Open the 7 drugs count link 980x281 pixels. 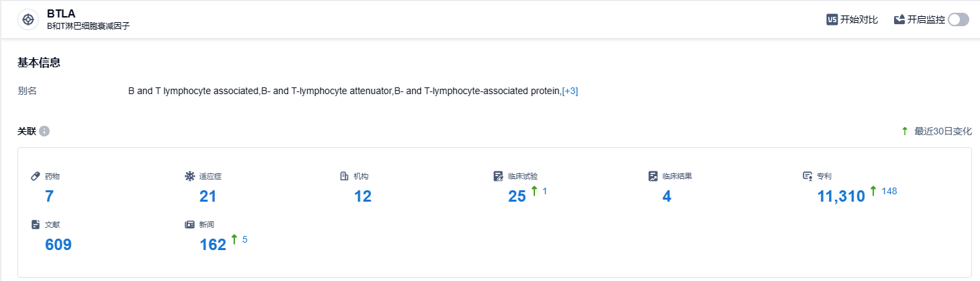(49, 197)
